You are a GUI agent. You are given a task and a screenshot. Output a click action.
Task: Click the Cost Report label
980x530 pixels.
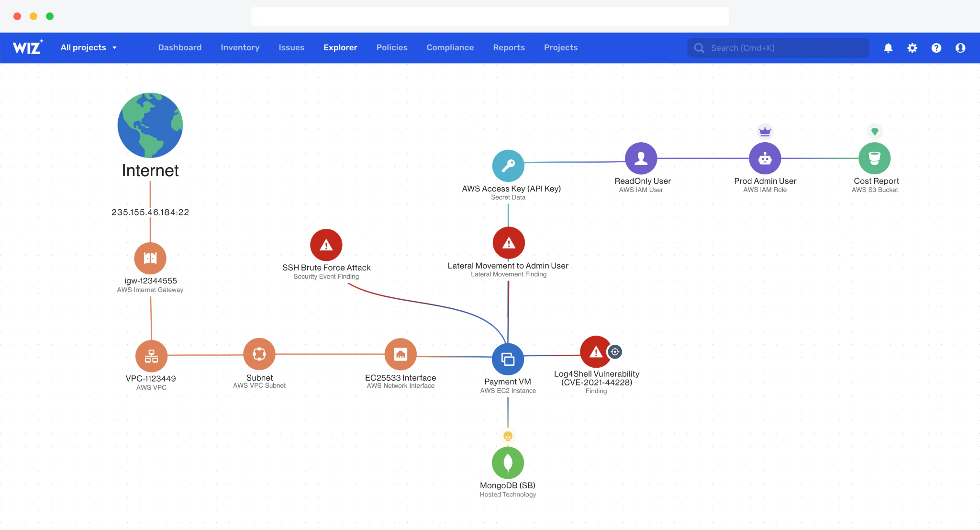click(876, 181)
